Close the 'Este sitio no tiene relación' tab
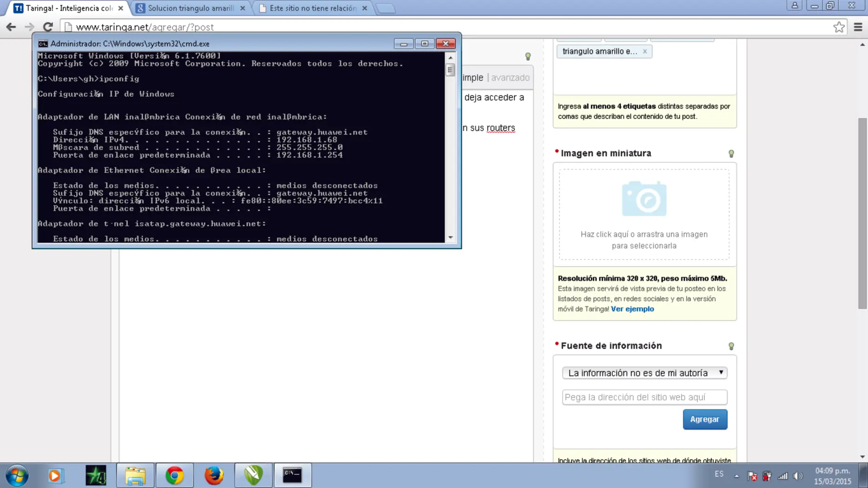Screen dimensions: 868x488 point(364,8)
